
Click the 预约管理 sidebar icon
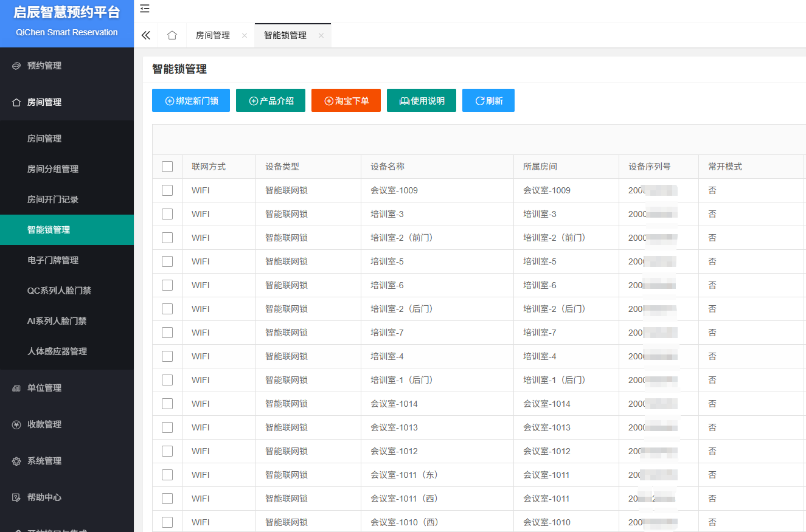pos(16,66)
